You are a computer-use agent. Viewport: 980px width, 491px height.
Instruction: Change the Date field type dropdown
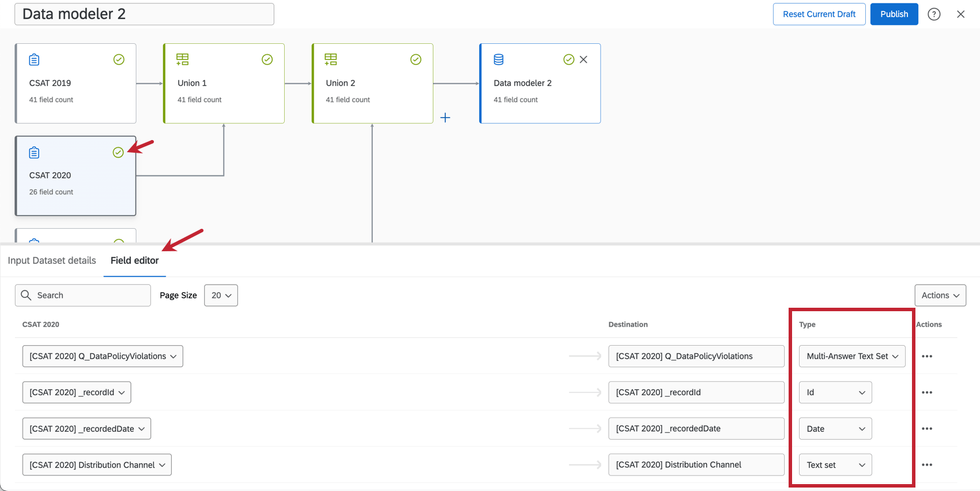click(835, 429)
